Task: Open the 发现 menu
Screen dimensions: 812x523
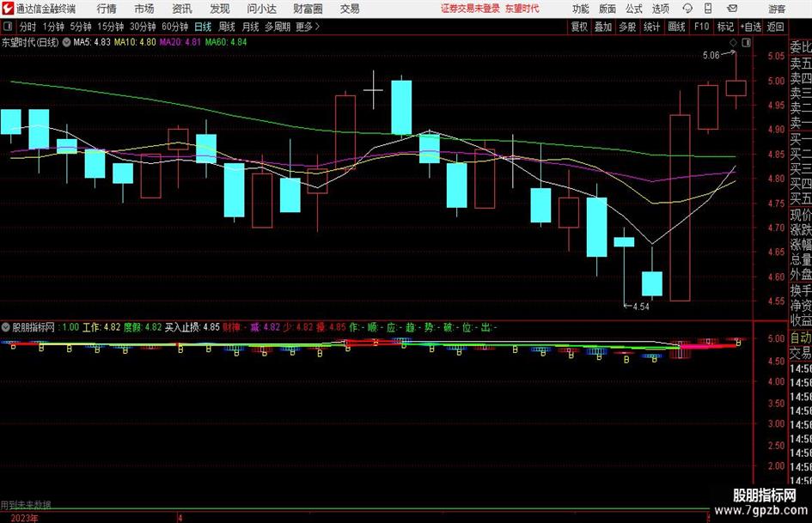Action: pyautogui.click(x=220, y=9)
